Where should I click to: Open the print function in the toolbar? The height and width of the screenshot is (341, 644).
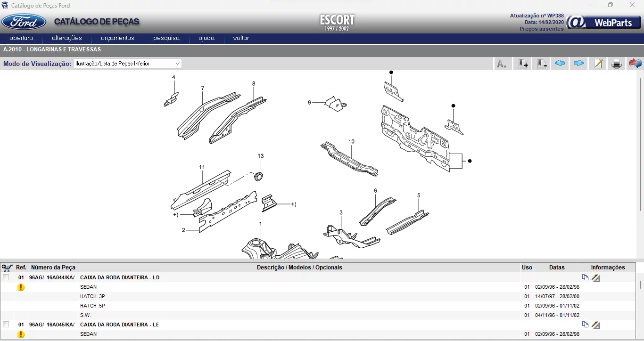(616, 63)
